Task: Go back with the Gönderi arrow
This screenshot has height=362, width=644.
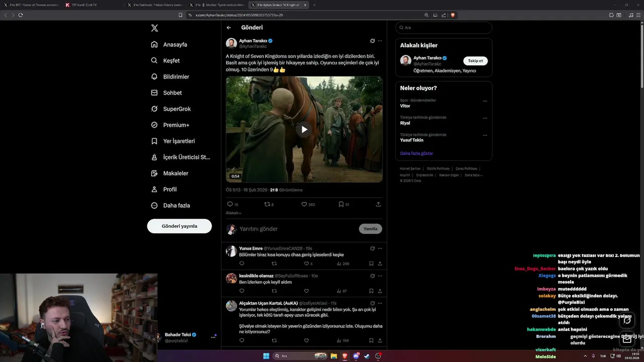Action: coord(229,28)
